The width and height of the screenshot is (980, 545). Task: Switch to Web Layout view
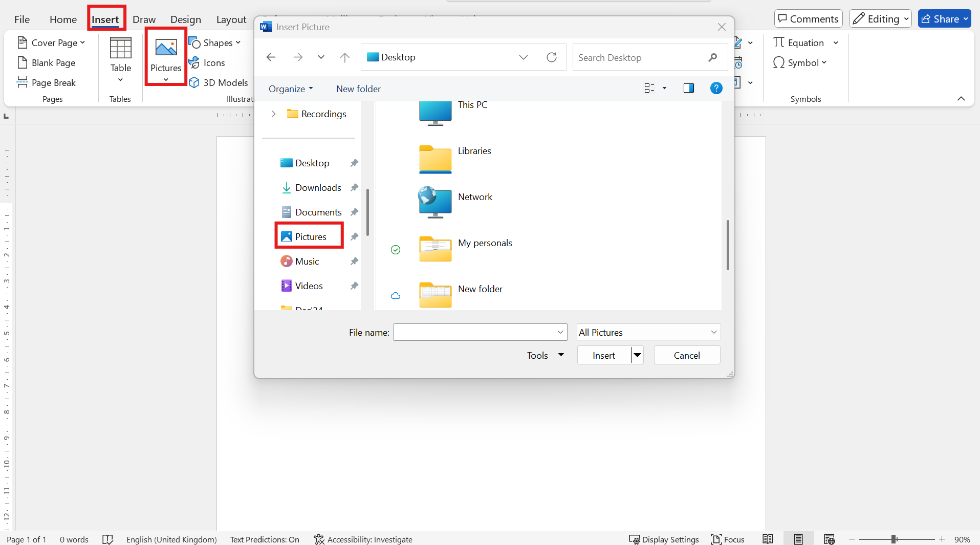coord(829,539)
